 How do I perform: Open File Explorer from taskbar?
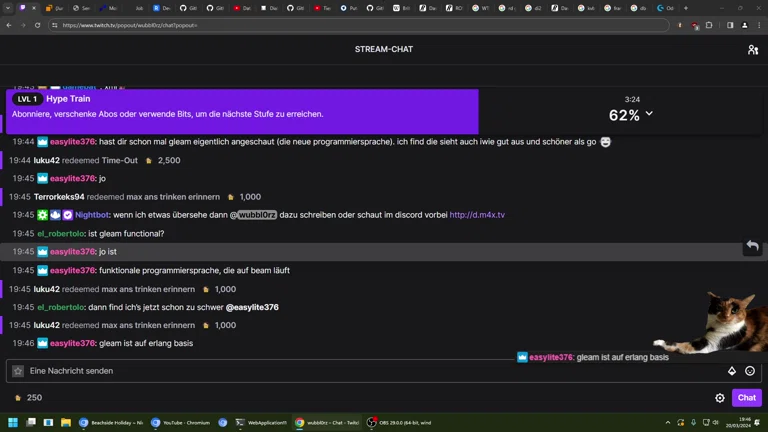[x=66, y=422]
